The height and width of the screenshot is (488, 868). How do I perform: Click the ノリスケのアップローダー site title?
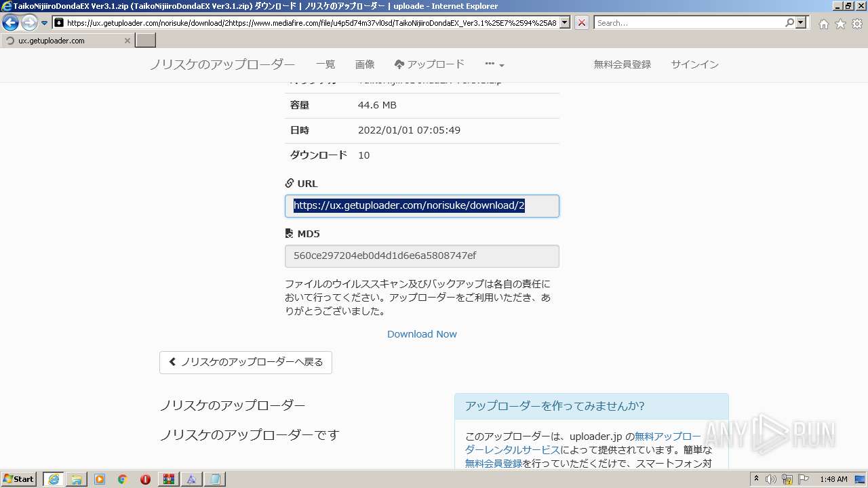coord(222,65)
